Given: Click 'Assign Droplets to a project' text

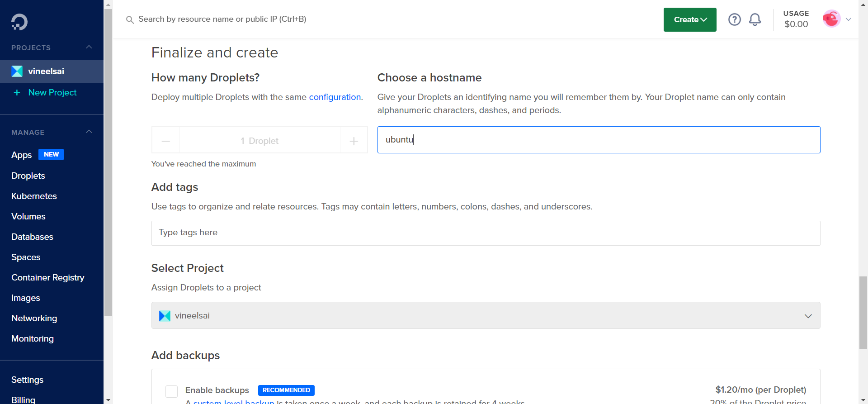Looking at the screenshot, I should point(206,288).
